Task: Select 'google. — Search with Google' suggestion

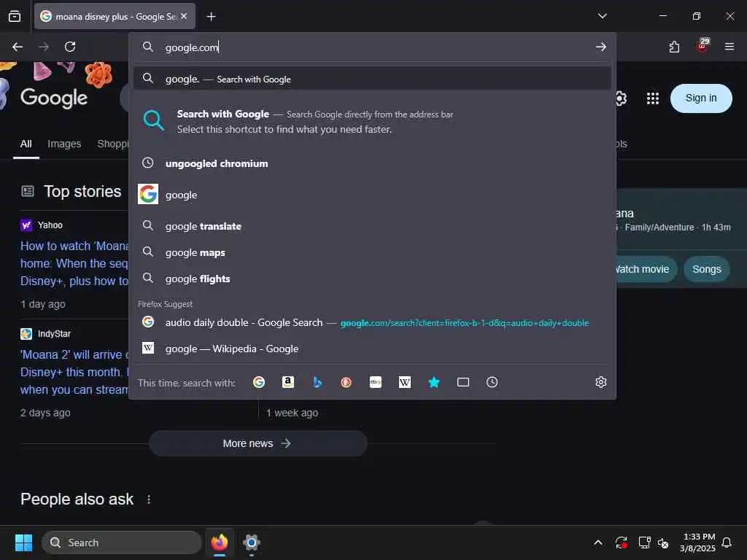Action: point(372,79)
